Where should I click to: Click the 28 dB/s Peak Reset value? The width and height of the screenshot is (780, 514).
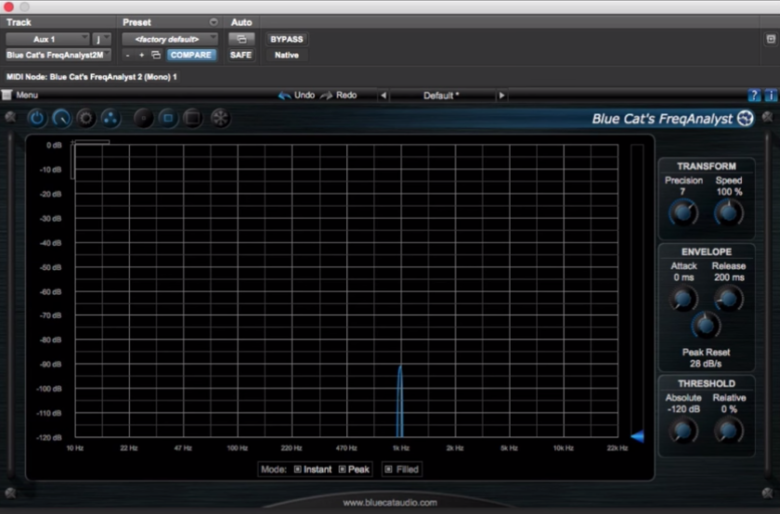pos(706,364)
